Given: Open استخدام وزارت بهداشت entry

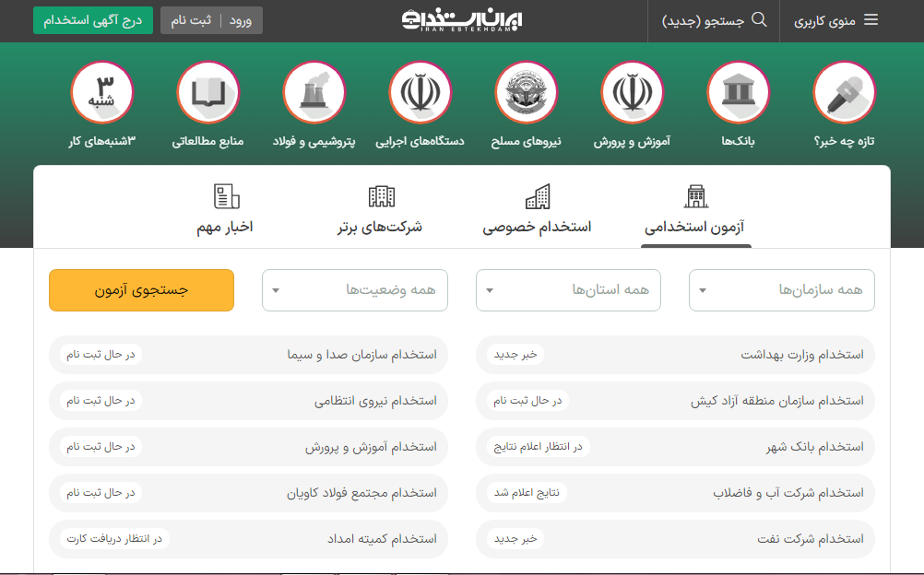Looking at the screenshot, I should click(x=675, y=355).
